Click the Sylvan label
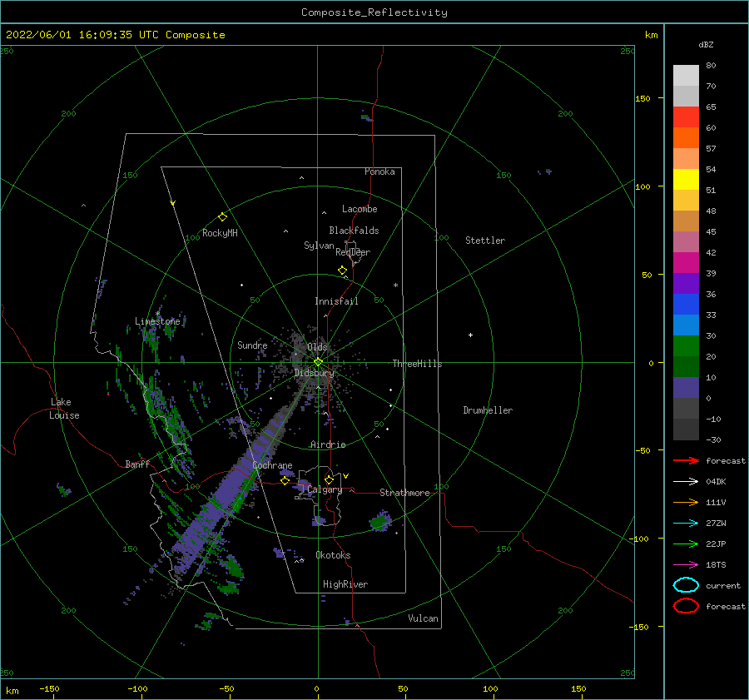Image resolution: width=749 pixels, height=700 pixels. [319, 246]
